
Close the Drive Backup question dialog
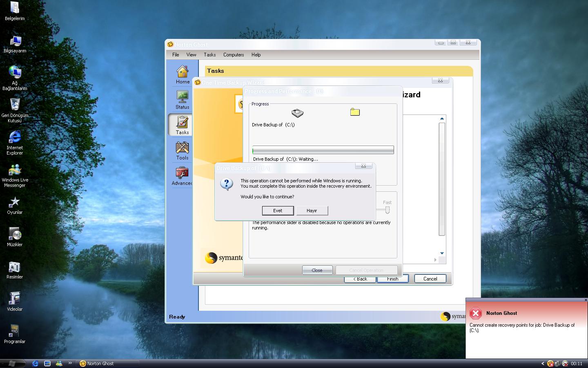pos(363,166)
